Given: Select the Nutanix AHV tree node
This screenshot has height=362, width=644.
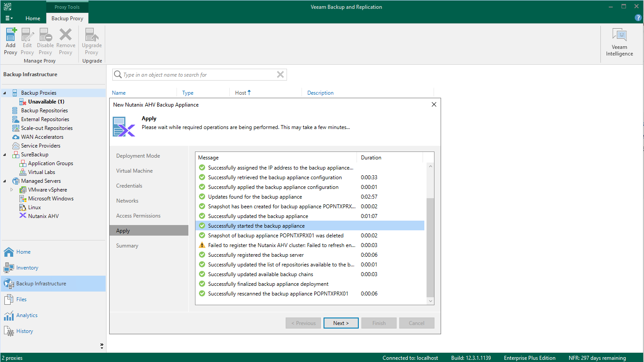Looking at the screenshot, I should click(43, 216).
